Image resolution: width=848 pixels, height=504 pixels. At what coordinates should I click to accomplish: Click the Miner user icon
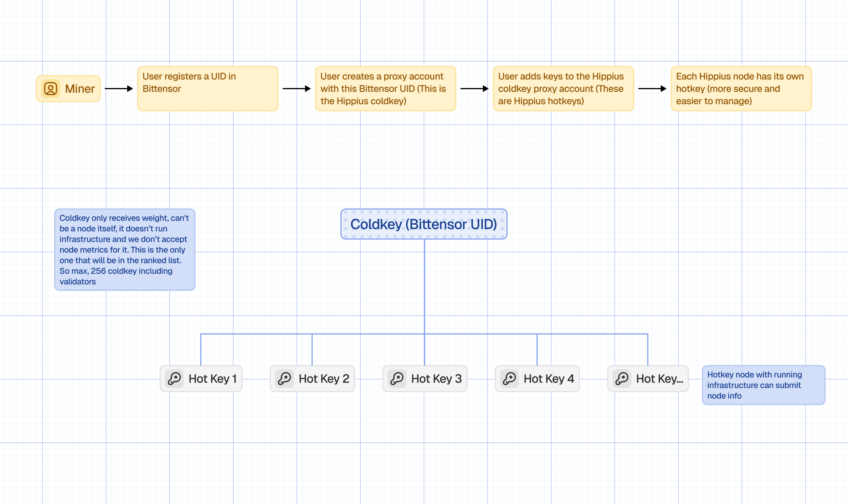click(51, 89)
